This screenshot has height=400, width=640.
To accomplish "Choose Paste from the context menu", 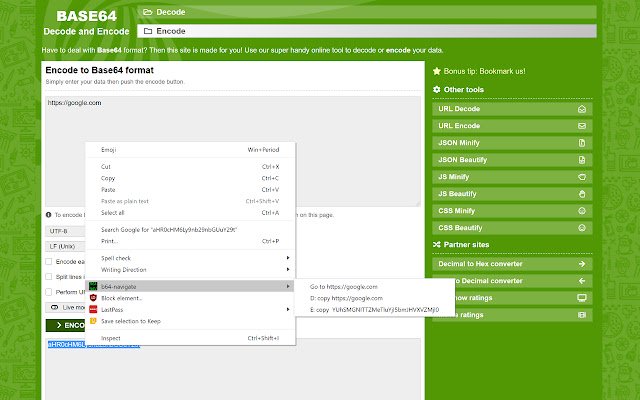I will coord(190,189).
